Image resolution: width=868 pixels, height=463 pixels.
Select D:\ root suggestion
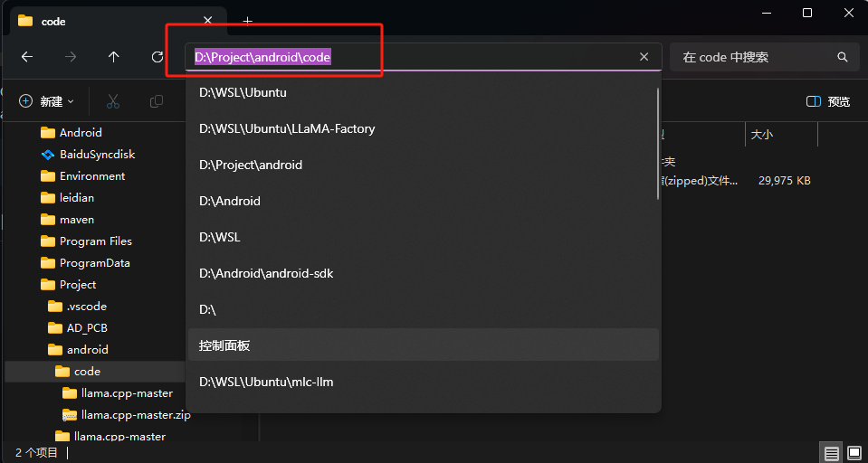tap(424, 310)
